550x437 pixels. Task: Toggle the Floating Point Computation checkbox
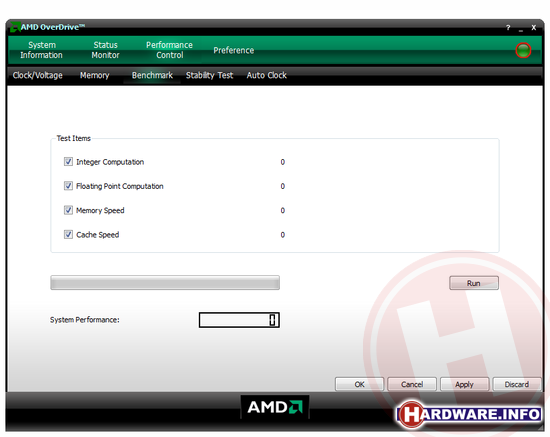click(68, 186)
